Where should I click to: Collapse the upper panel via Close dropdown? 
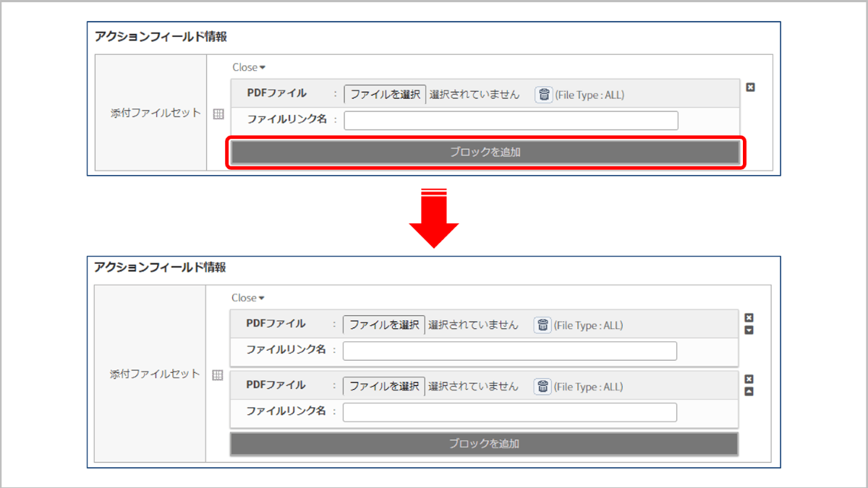(249, 67)
